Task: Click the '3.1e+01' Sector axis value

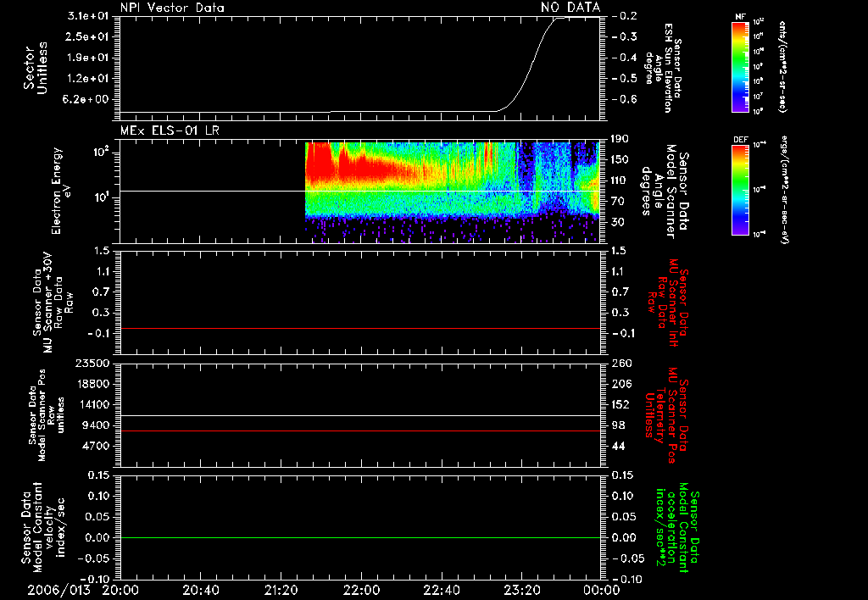Action: point(88,16)
